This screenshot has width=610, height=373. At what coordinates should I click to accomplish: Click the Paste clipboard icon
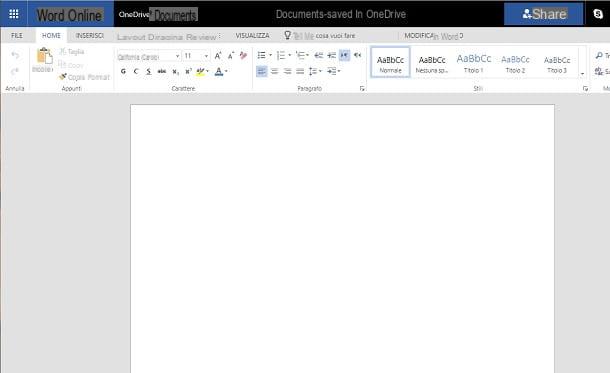(x=44, y=56)
